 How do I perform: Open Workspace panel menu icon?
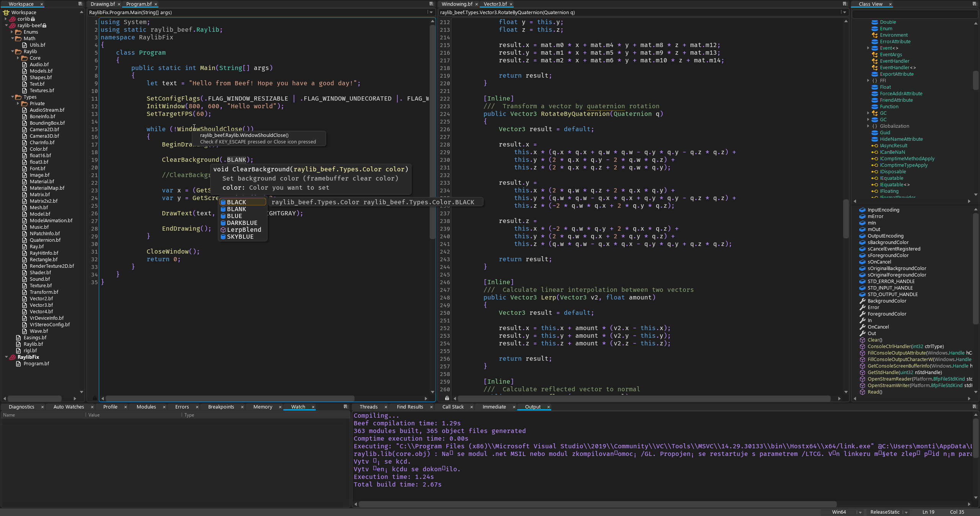click(x=80, y=4)
